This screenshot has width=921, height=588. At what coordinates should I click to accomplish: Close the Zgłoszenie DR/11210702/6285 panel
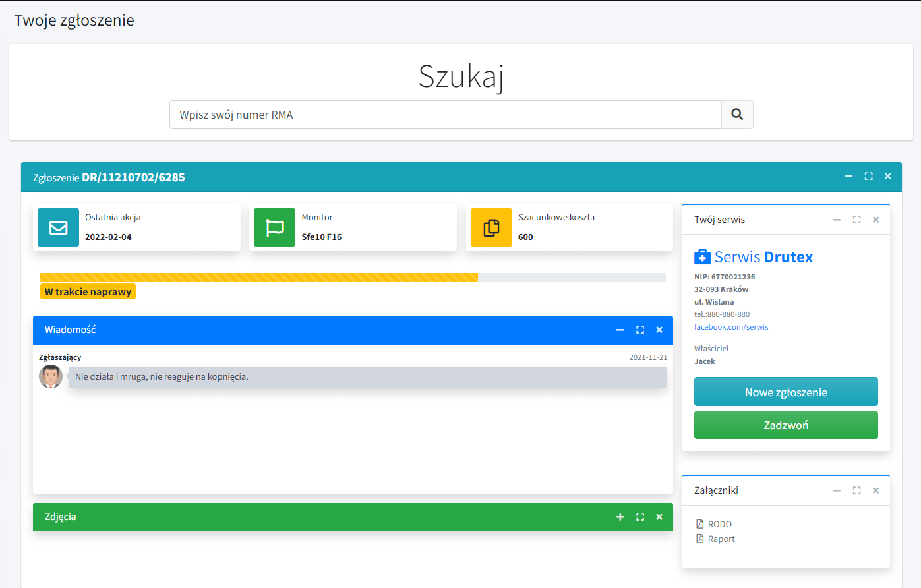(x=887, y=177)
